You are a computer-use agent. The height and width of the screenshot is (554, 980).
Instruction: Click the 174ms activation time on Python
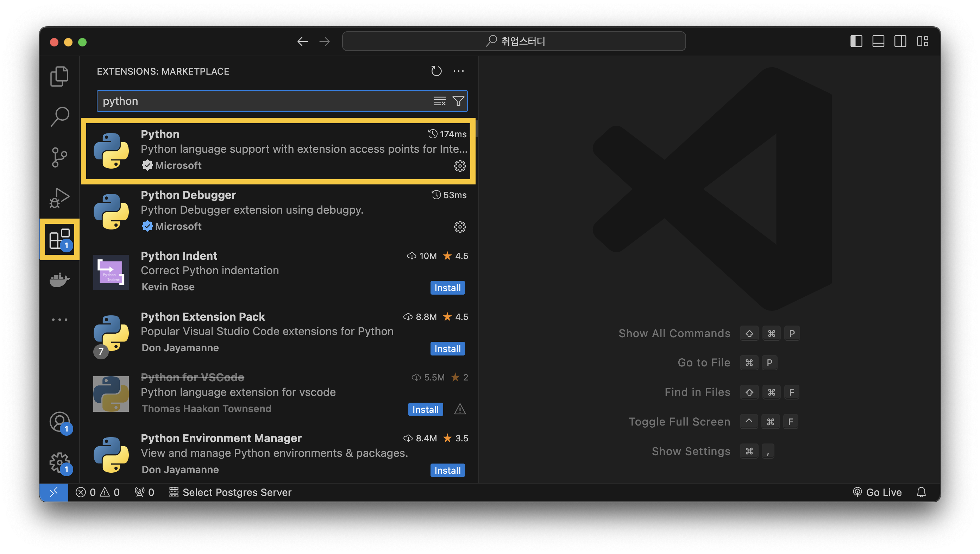447,134
